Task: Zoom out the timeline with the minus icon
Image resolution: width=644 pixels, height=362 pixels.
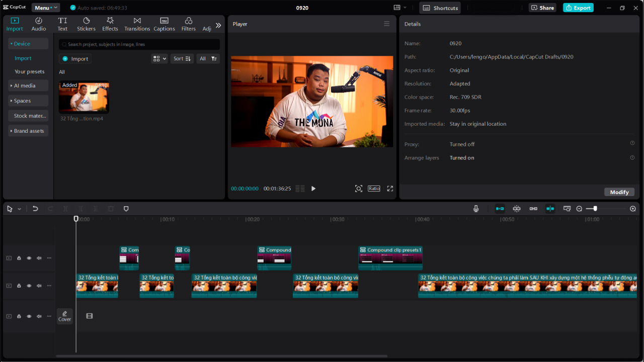Action: [579, 209]
